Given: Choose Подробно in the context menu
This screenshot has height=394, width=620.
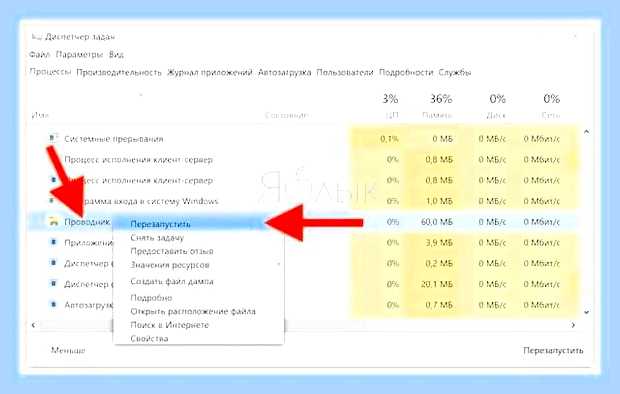Looking at the screenshot, I should (198, 297).
